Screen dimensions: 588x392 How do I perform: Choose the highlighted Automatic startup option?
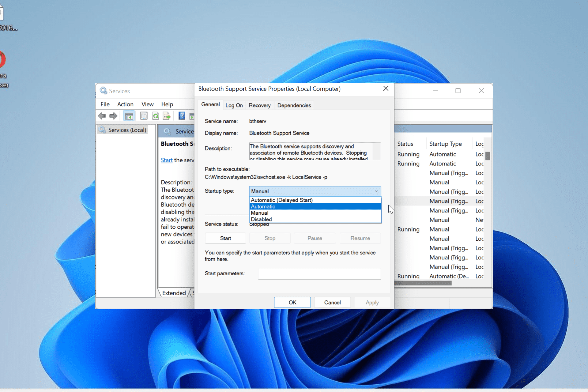tap(315, 206)
